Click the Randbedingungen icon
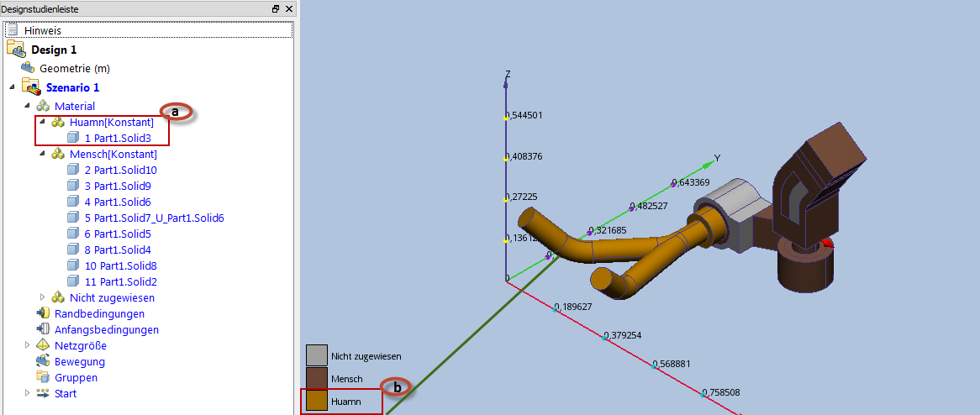This screenshot has width=980, height=415. point(43,313)
